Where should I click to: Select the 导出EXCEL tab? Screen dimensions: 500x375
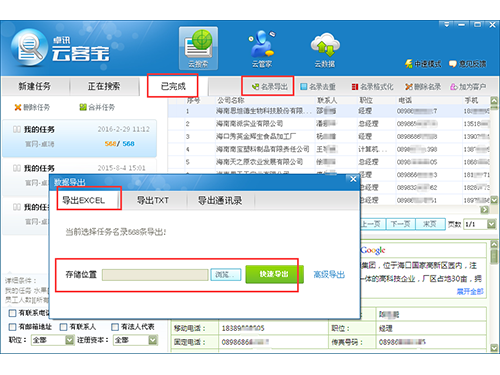pyautogui.click(x=84, y=200)
